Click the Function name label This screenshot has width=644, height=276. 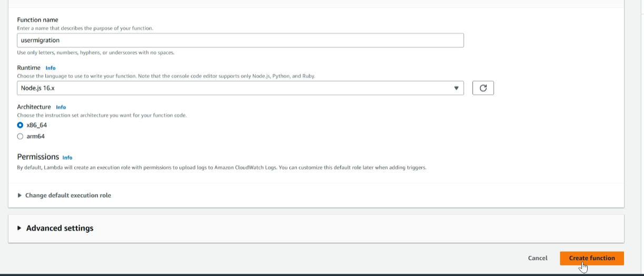tap(37, 20)
